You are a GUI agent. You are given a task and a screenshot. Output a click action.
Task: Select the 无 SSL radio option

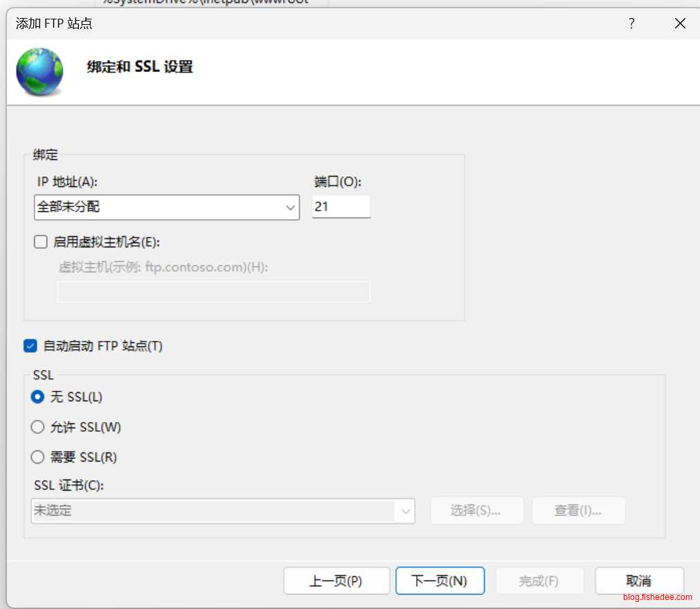pos(38,397)
